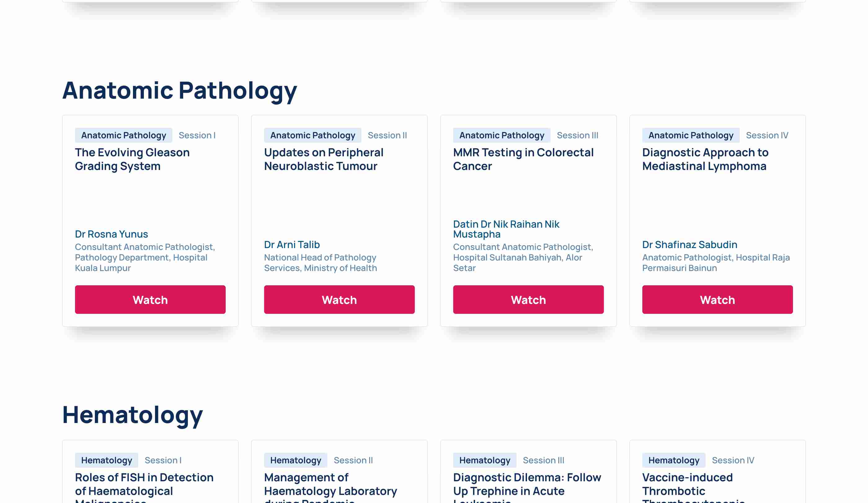Watch MMR Testing in Colorectal Cancer session

coord(528,299)
